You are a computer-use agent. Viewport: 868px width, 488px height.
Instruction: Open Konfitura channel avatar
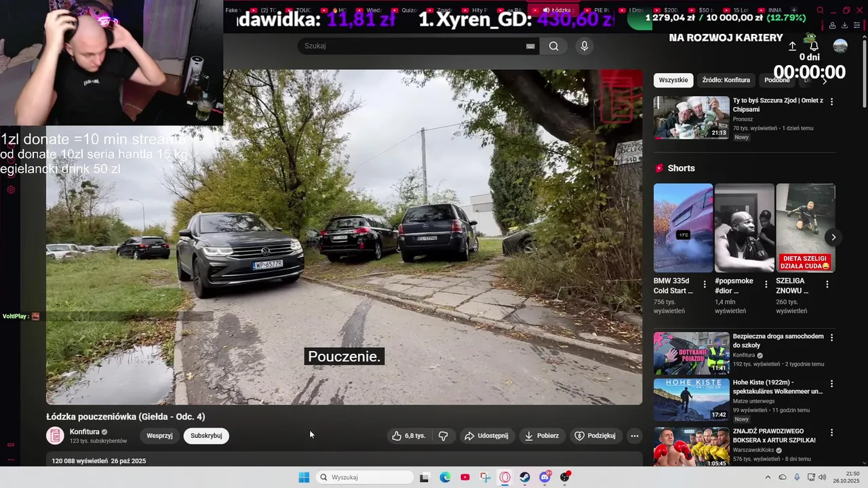(x=55, y=436)
